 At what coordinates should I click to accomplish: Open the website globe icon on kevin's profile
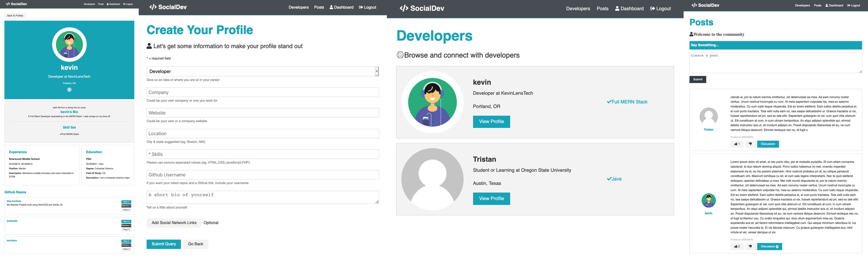[x=69, y=90]
